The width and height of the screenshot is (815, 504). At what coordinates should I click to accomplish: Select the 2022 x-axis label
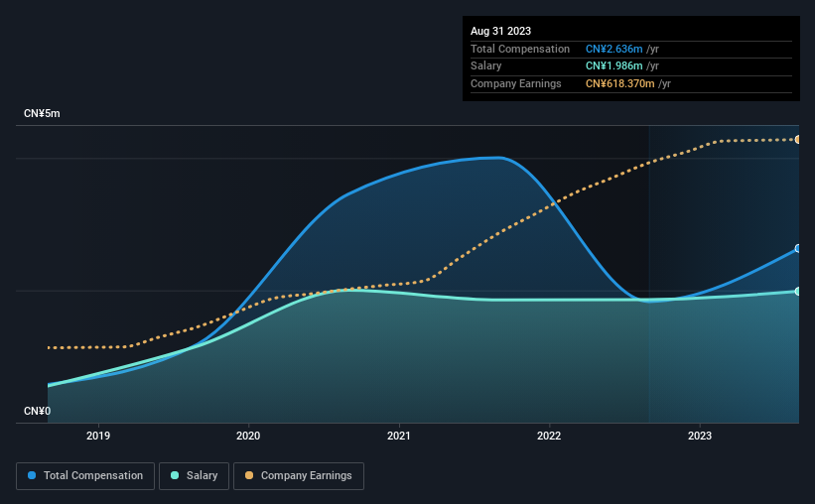[549, 436]
